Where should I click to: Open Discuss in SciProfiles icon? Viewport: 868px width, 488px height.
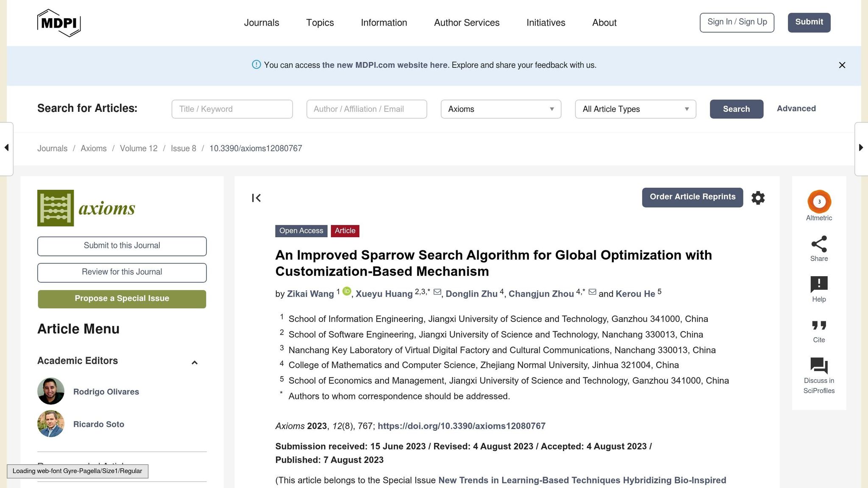(819, 366)
